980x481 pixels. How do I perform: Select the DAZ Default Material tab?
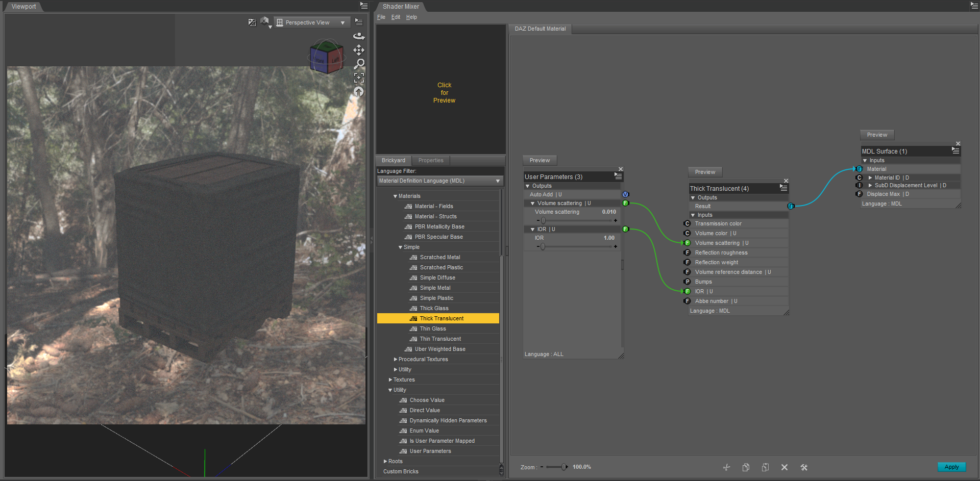tap(540, 29)
